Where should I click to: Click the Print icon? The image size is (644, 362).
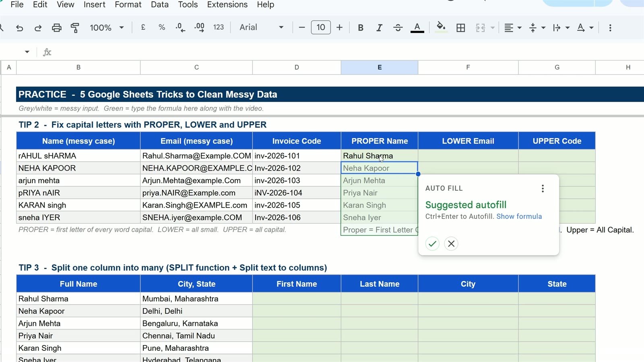pos(57,28)
